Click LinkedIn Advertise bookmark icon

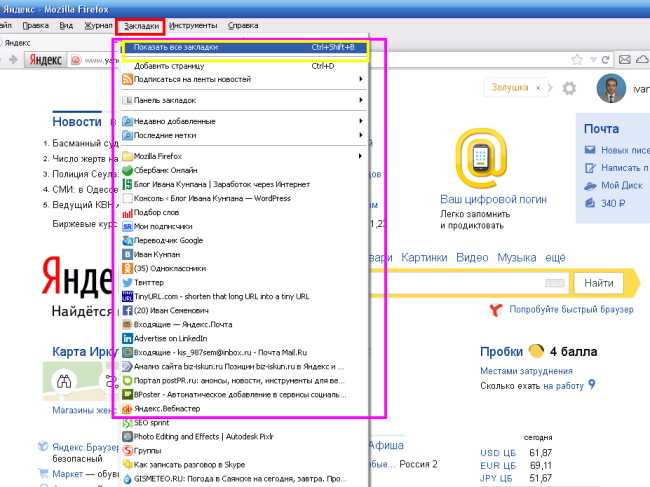pos(127,339)
